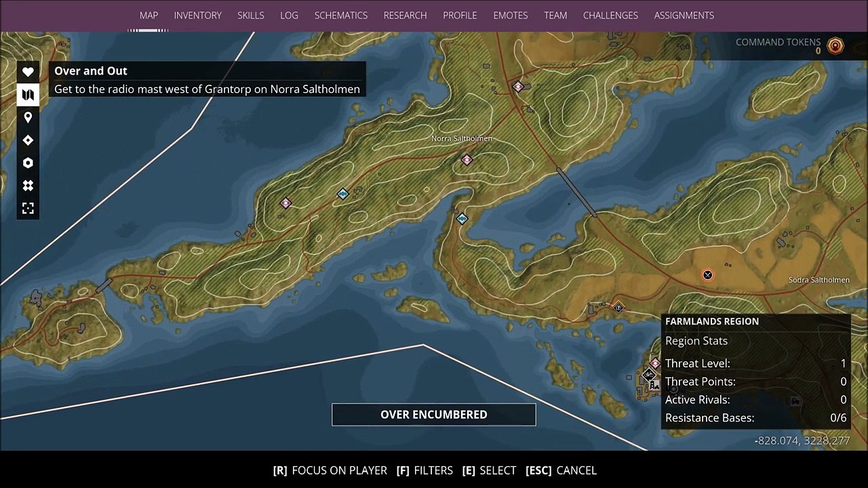Go to the EMOTES tab

tap(511, 15)
